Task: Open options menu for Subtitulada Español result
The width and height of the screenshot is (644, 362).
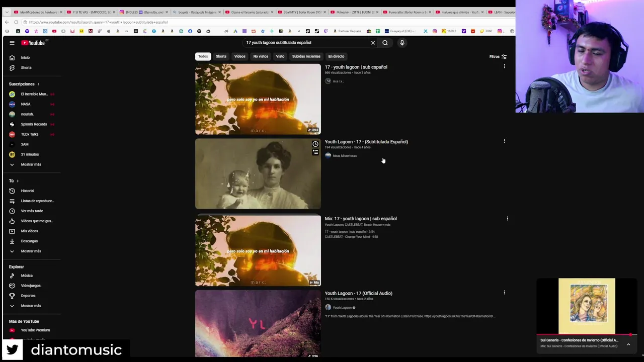Action: (x=505, y=141)
